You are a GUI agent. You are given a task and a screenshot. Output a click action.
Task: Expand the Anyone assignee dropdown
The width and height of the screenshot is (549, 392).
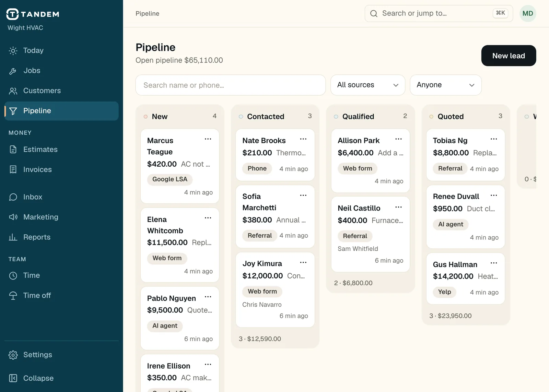pyautogui.click(x=446, y=85)
